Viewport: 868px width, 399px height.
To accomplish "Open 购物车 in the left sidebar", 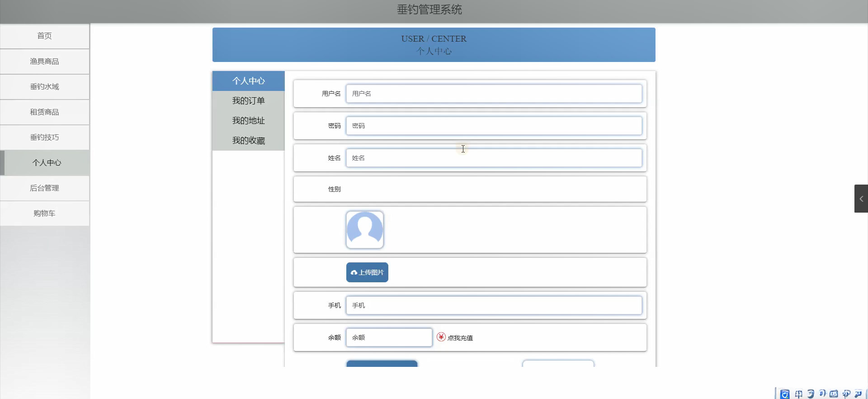I will pyautogui.click(x=44, y=213).
